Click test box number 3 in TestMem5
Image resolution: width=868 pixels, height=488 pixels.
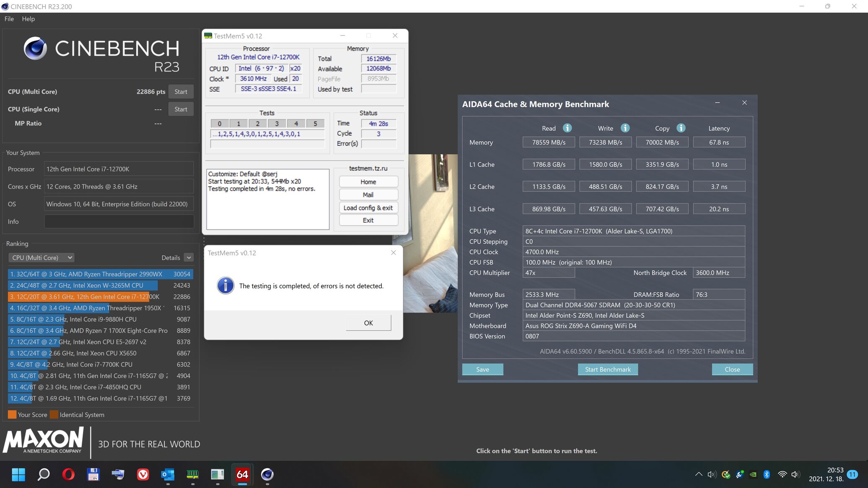click(277, 124)
